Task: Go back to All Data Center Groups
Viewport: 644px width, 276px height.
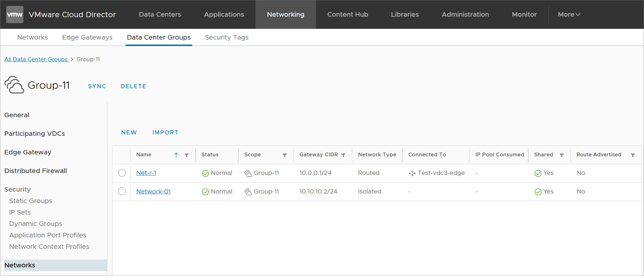Action: pyautogui.click(x=36, y=59)
